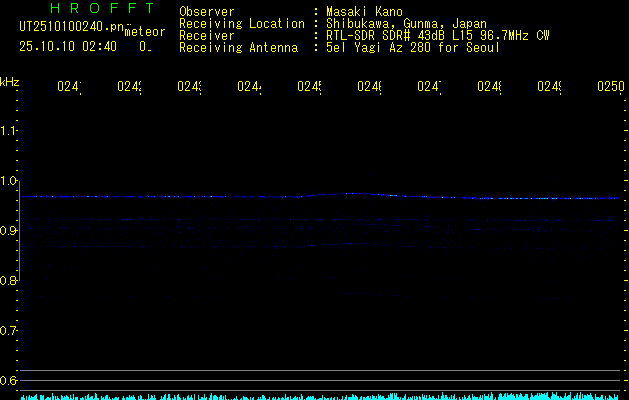Click the HROFFT title text

point(95,9)
